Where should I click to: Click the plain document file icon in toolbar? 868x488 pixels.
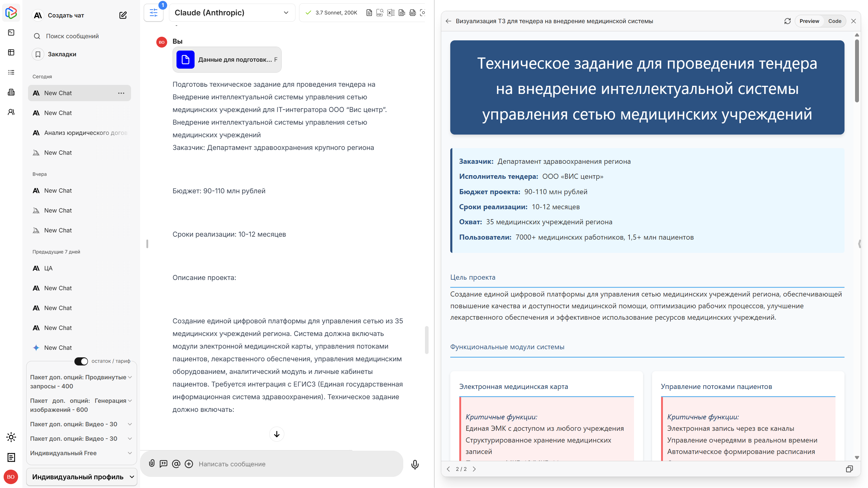point(369,13)
